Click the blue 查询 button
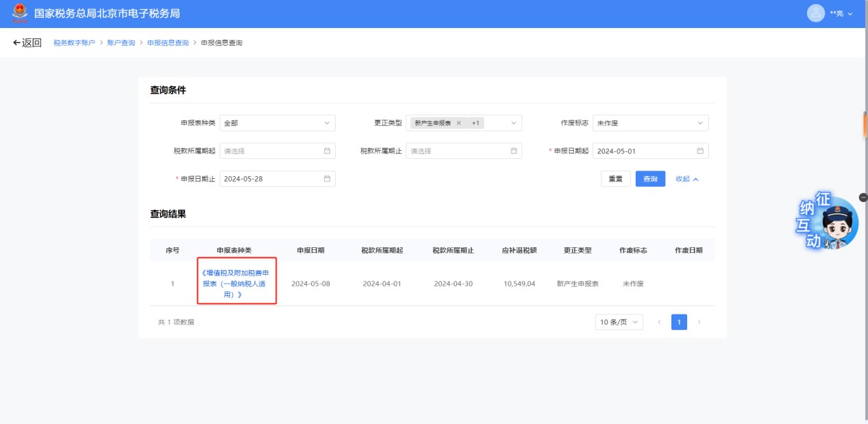 [650, 179]
